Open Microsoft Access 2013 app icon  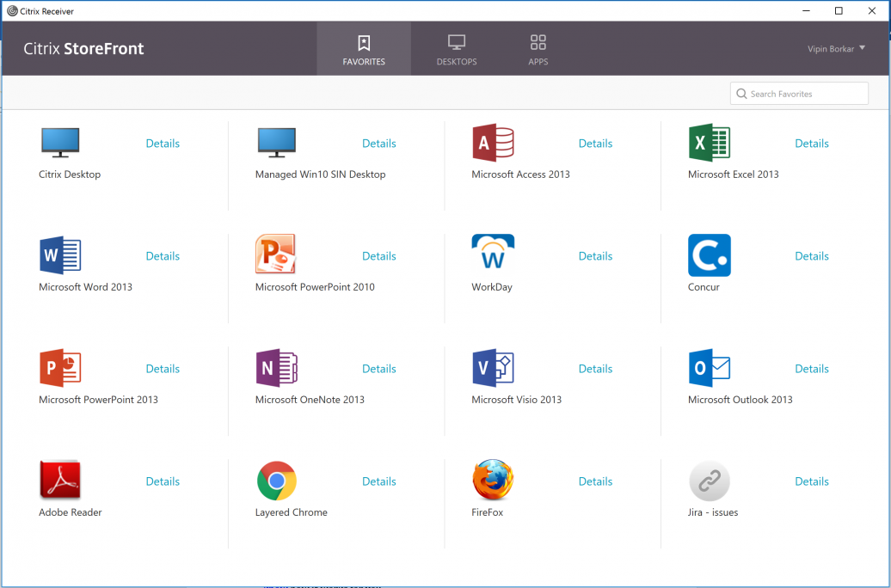pos(493,143)
